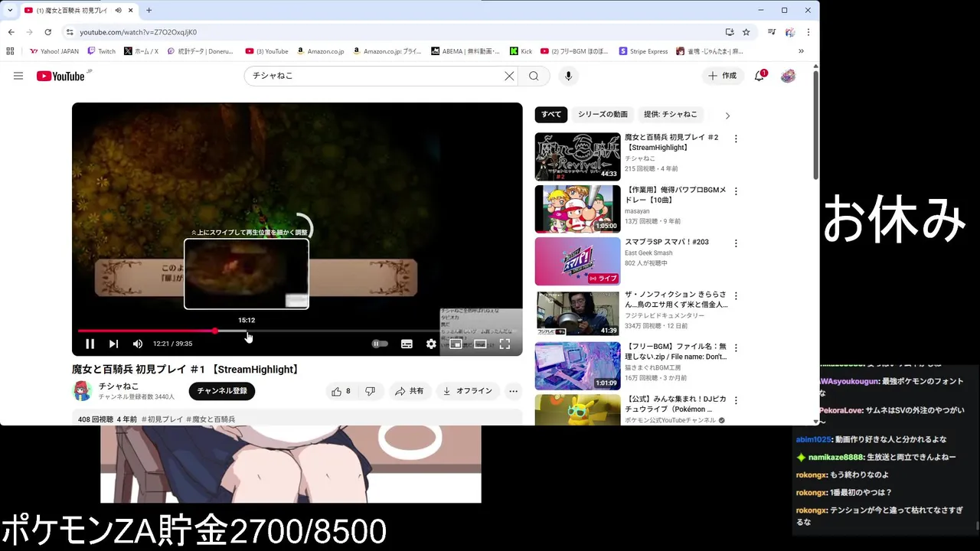
Task: Open options menu for スマブラSP スマパ！#203
Action: tap(736, 243)
